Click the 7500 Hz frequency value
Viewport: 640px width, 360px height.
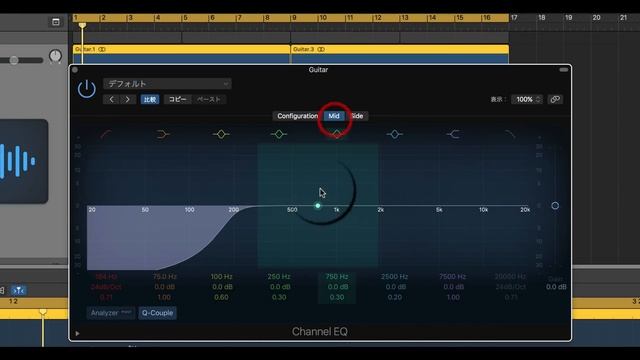pyautogui.click(x=453, y=277)
